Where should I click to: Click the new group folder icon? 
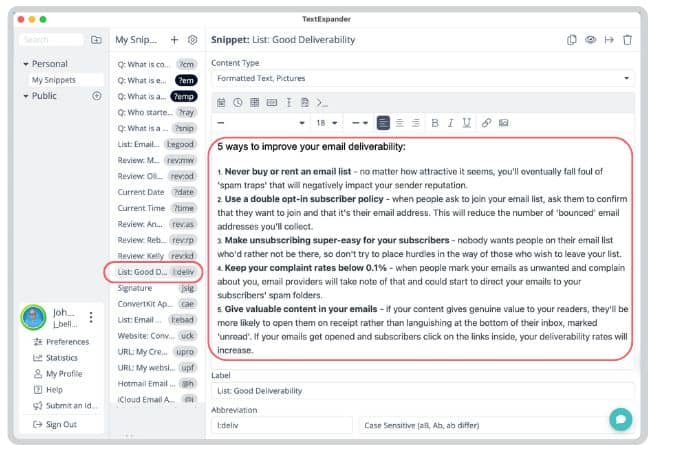coord(96,40)
